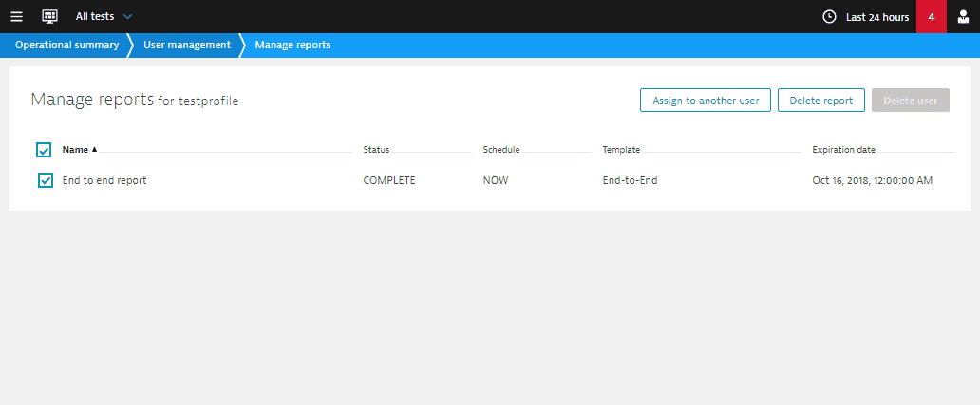This screenshot has height=405, width=980.
Task: Open the user profile icon
Action: pyautogui.click(x=963, y=17)
